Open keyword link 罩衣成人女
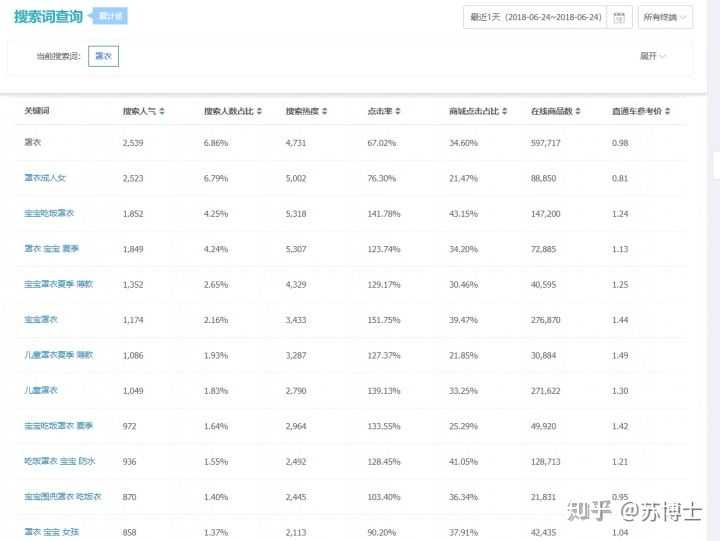This screenshot has width=720, height=541. pyautogui.click(x=45, y=178)
